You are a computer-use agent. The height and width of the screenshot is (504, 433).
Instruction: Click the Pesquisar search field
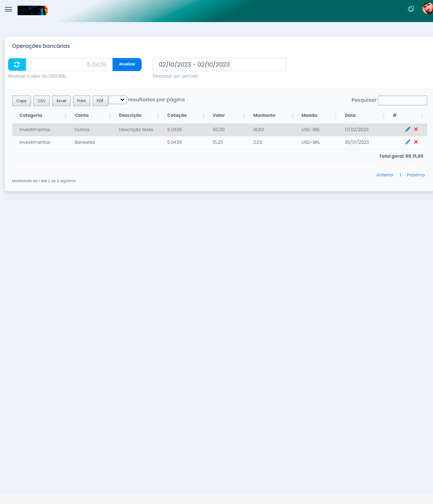[402, 100]
